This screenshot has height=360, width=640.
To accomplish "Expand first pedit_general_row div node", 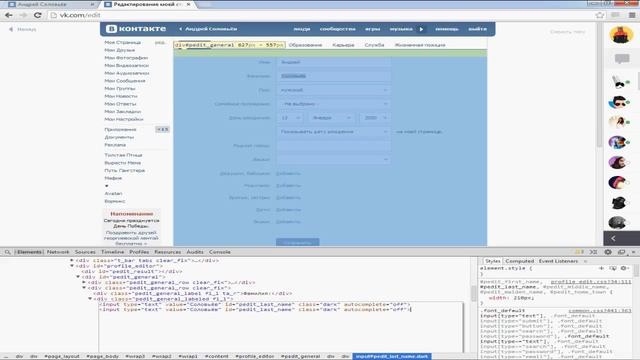I will pyautogui.click(x=84, y=282).
